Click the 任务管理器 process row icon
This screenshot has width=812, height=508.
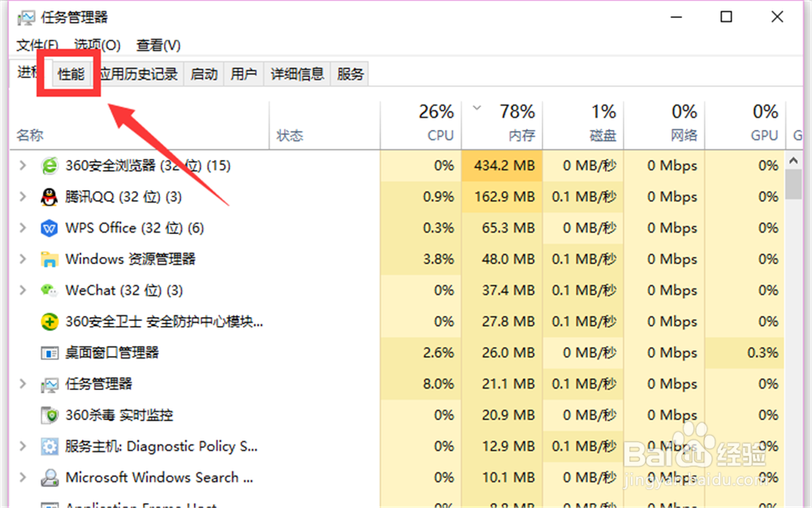coord(50,384)
